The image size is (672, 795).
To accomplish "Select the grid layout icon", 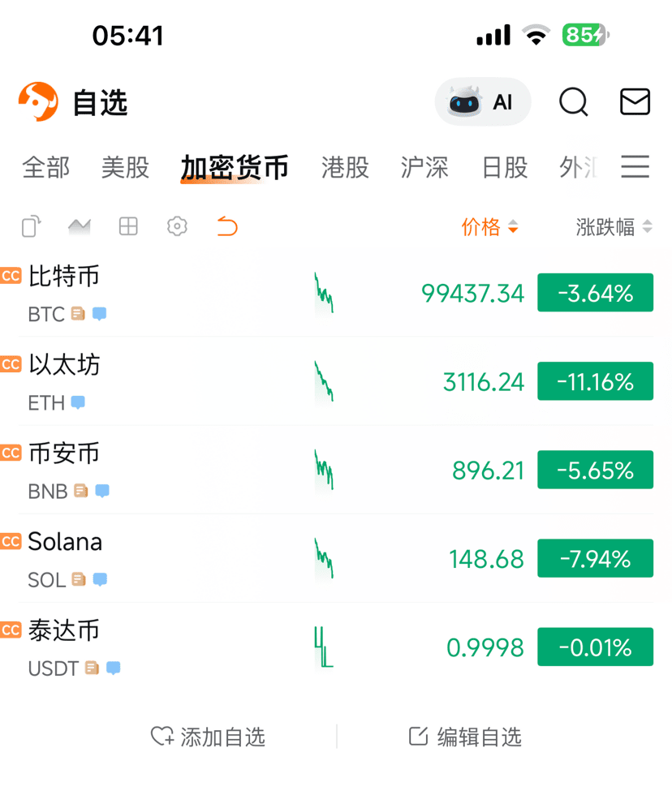I will click(x=128, y=226).
